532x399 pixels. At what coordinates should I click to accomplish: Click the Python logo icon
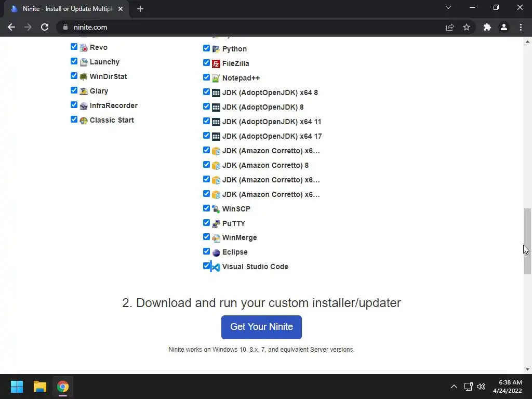coord(216,49)
